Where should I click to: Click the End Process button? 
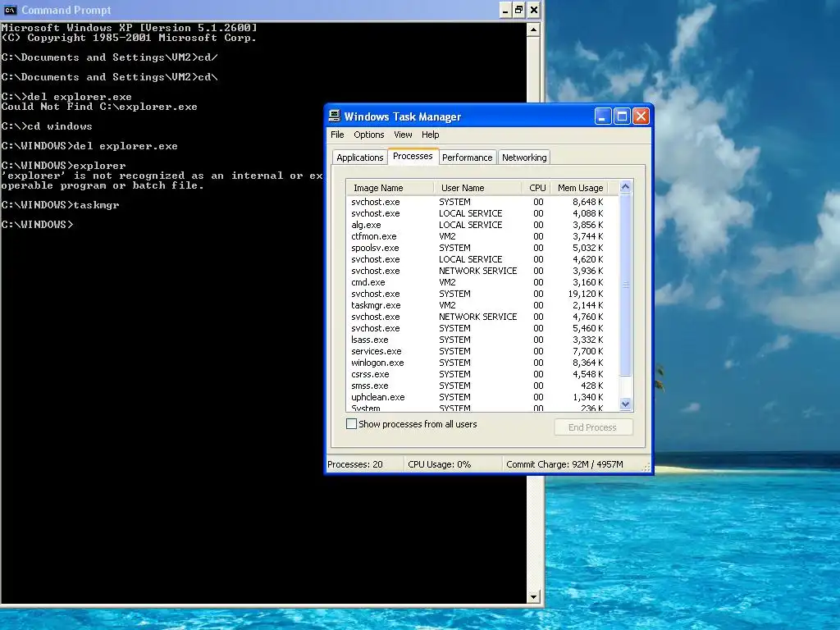click(592, 427)
